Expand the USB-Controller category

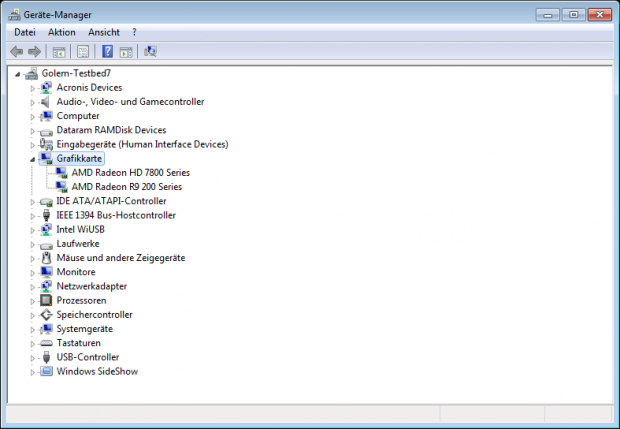33,357
